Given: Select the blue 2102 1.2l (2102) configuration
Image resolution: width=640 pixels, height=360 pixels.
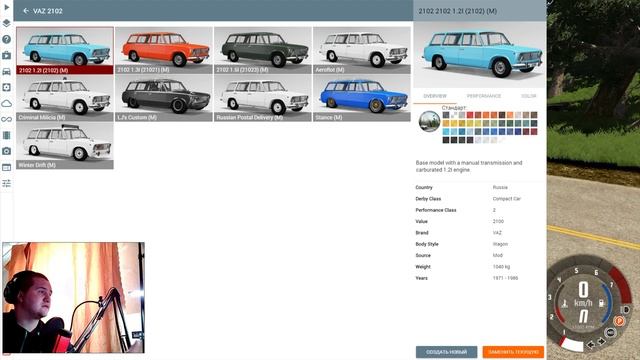Looking at the screenshot, I should click(65, 51).
